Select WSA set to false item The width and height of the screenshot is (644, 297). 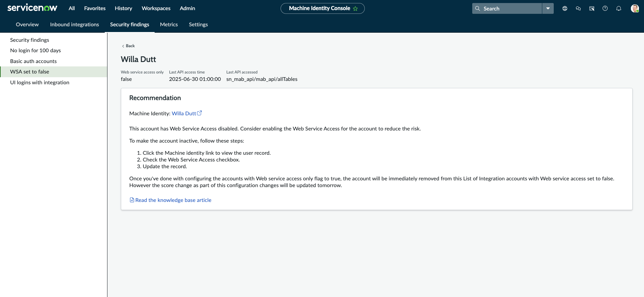pos(54,71)
